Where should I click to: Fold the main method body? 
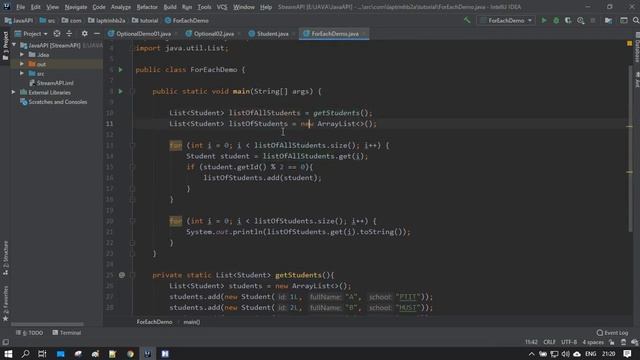click(x=132, y=91)
